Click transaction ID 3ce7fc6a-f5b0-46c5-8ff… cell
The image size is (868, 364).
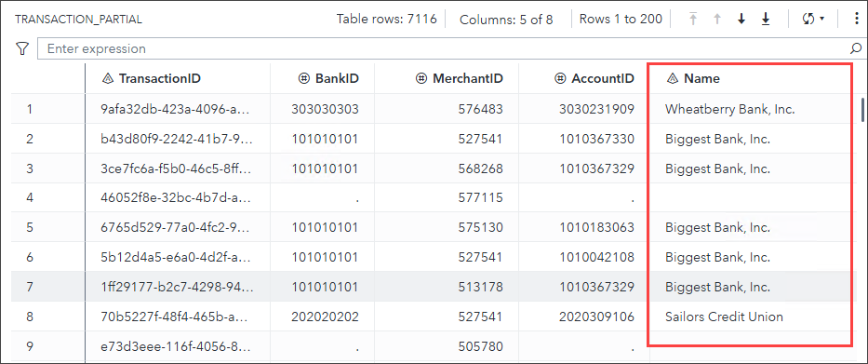click(x=177, y=169)
